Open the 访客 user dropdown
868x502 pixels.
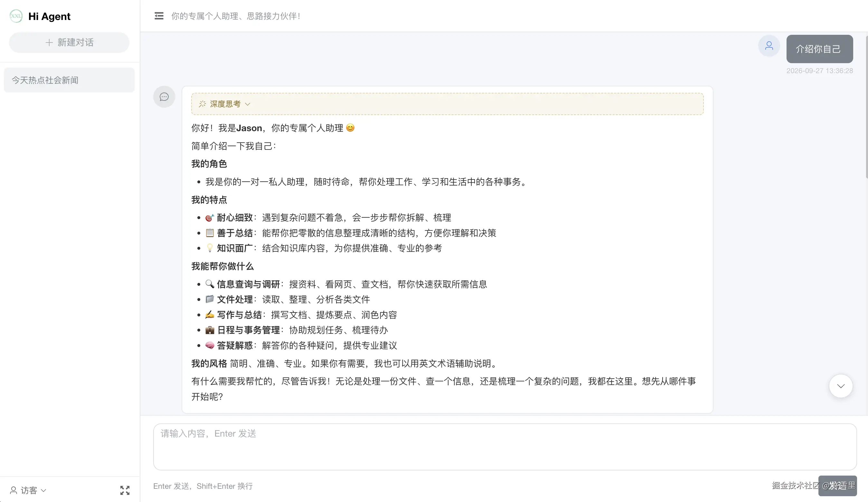point(28,490)
